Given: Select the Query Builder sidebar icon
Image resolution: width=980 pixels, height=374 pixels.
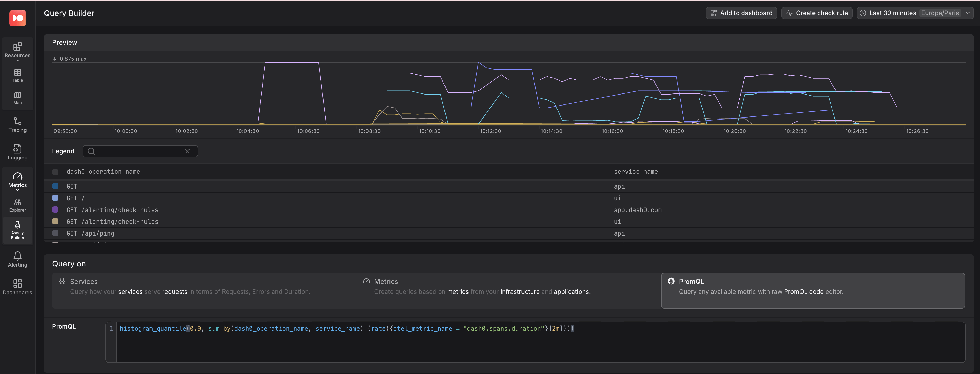Looking at the screenshot, I should pos(17,230).
